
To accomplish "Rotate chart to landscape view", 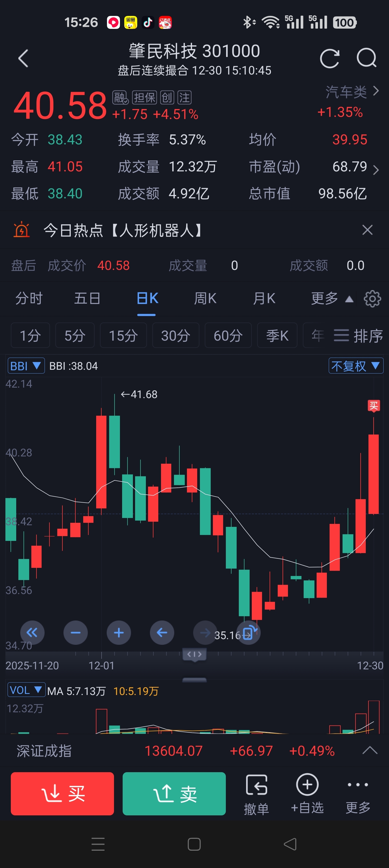I will pyautogui.click(x=249, y=633).
